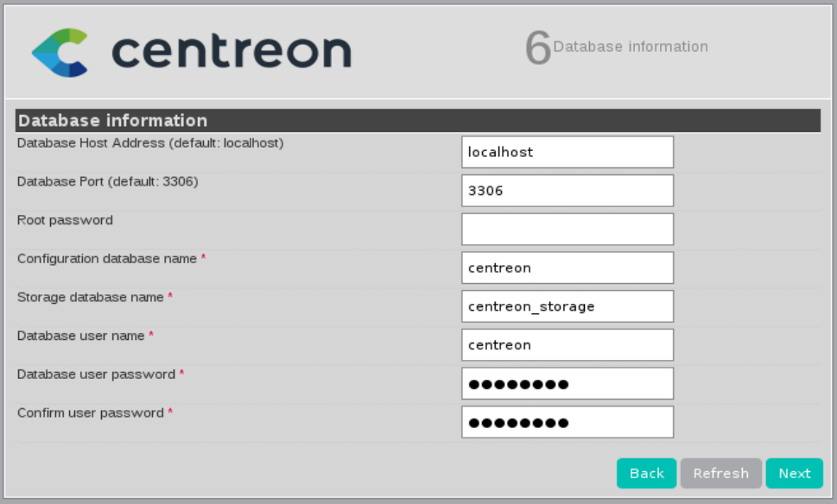This screenshot has height=504, width=837.
Task: Focus the Database user name input
Action: tap(567, 345)
